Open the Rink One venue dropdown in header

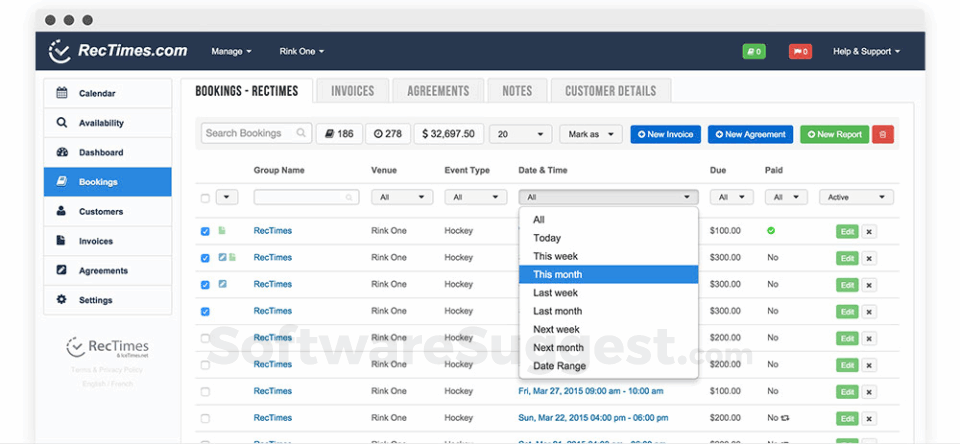pos(301,51)
